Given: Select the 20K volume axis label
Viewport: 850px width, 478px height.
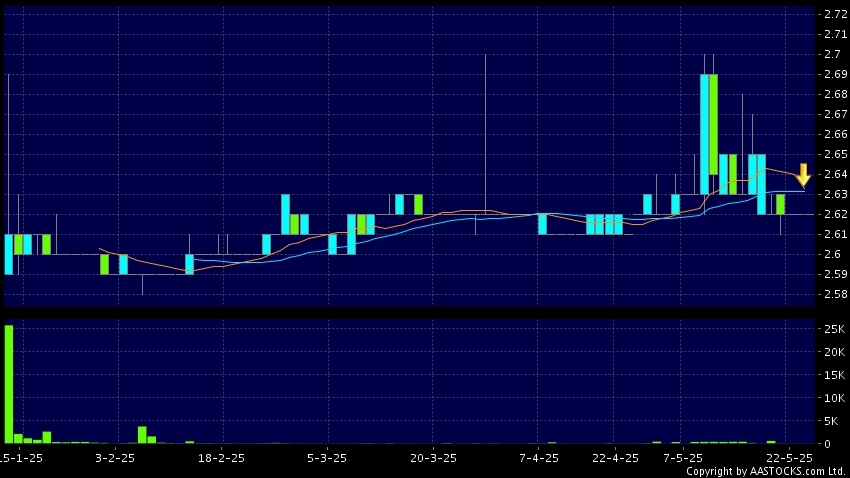Looking at the screenshot, I should [834, 352].
